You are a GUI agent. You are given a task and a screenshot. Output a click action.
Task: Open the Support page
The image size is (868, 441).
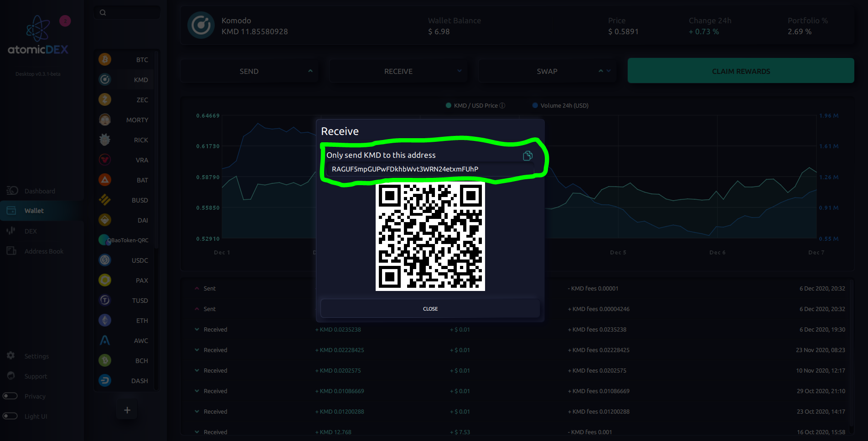point(36,376)
